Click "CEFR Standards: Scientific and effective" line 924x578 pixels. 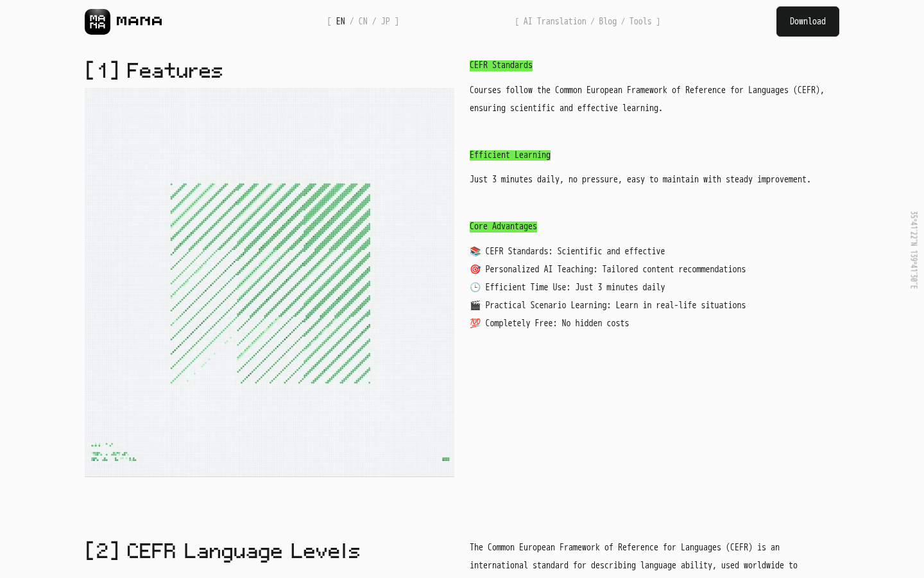point(575,251)
